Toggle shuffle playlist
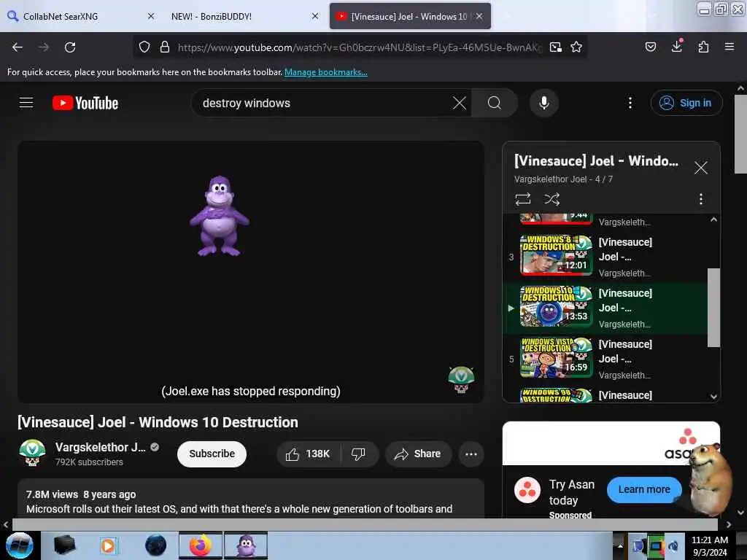The height and width of the screenshot is (560, 747). [551, 198]
